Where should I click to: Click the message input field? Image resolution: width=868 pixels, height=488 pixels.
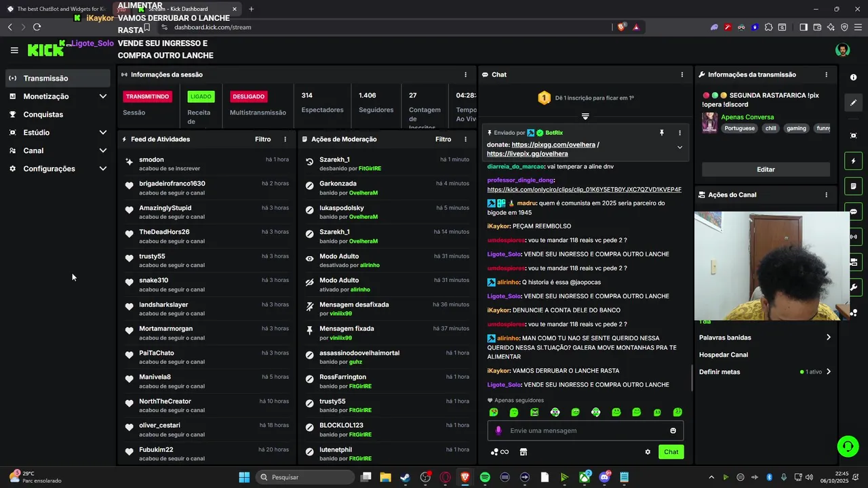coord(585,430)
